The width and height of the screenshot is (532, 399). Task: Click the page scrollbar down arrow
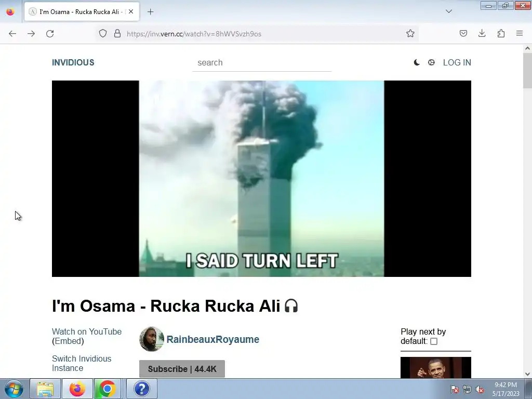point(527,374)
